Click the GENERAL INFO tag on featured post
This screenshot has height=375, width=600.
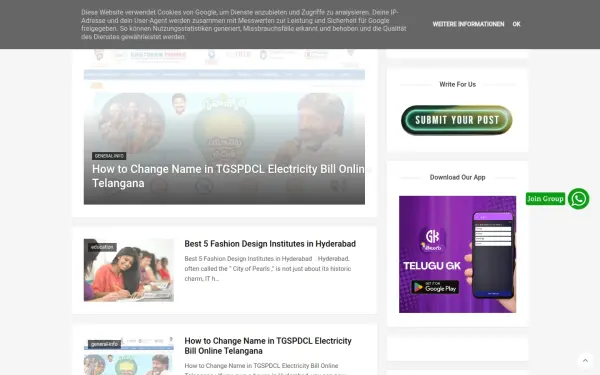tap(109, 156)
